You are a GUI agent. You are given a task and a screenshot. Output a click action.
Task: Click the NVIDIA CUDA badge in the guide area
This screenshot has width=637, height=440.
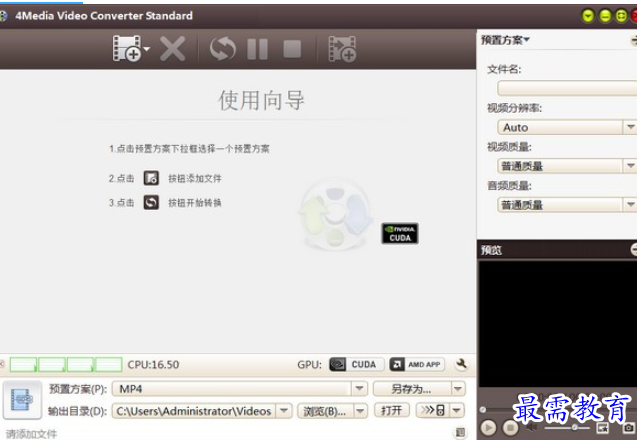tap(400, 233)
